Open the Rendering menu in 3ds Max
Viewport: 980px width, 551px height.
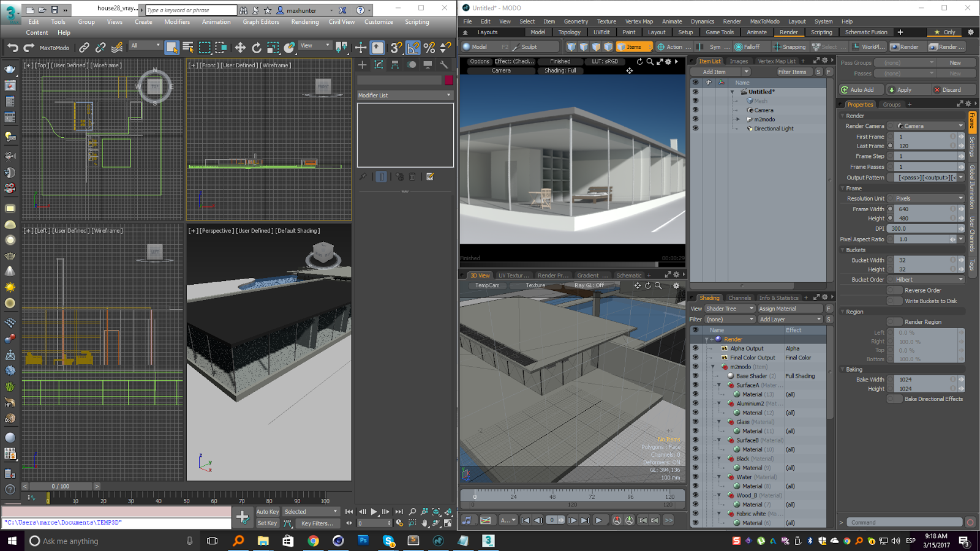click(x=305, y=22)
